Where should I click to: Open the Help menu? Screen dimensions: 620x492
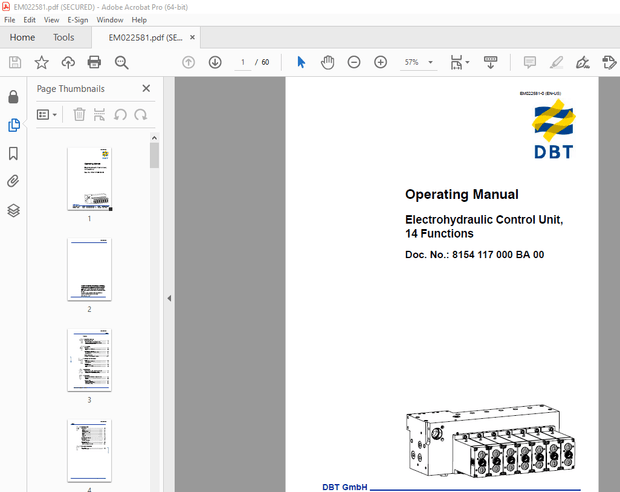pyautogui.click(x=139, y=20)
